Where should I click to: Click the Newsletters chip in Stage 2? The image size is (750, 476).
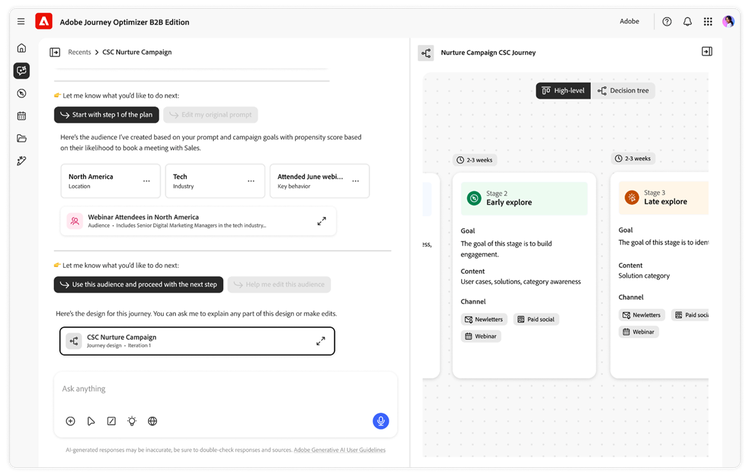[x=484, y=319]
